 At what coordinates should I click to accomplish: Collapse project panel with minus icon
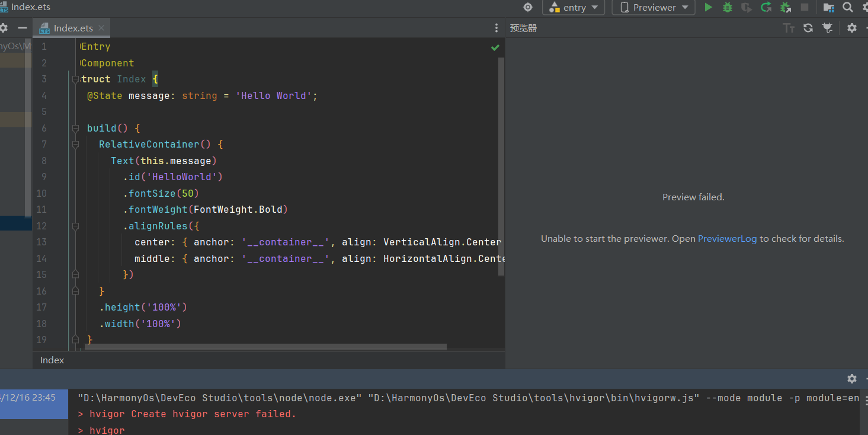click(x=23, y=28)
